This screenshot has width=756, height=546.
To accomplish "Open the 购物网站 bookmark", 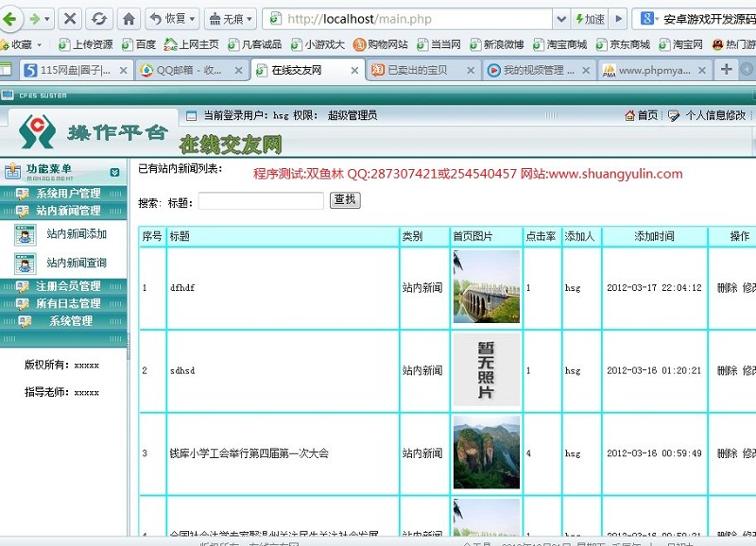I will coord(381,44).
